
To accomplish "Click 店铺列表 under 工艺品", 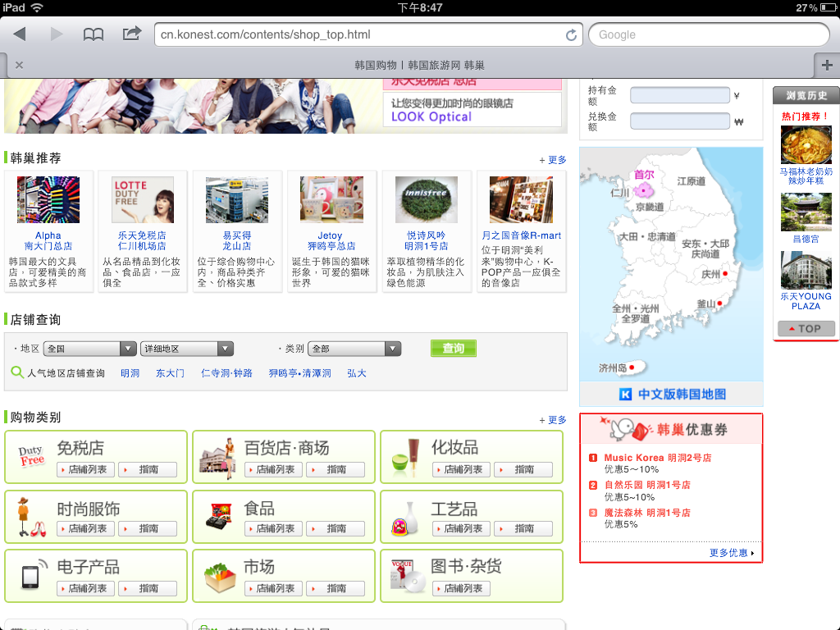I will click(x=461, y=529).
